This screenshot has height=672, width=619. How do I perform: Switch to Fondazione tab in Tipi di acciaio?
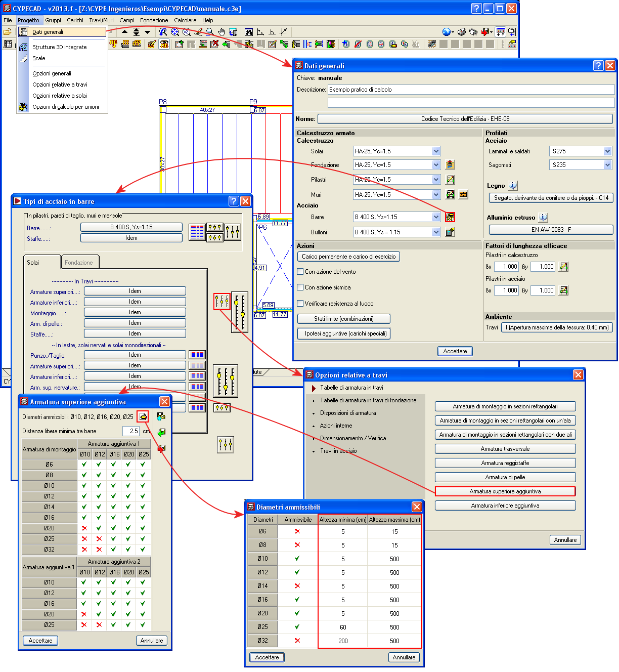(79, 262)
